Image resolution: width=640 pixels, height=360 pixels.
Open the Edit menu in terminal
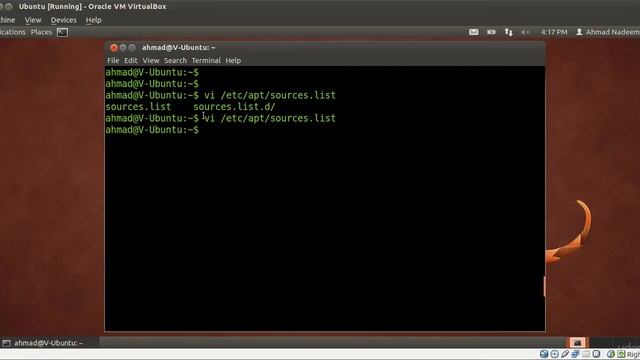pyautogui.click(x=131, y=60)
